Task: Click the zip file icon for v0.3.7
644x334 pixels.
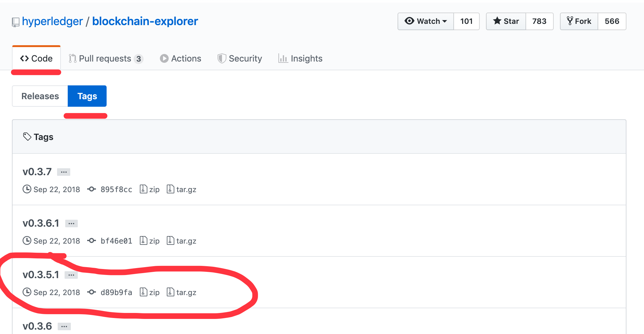Action: click(143, 189)
